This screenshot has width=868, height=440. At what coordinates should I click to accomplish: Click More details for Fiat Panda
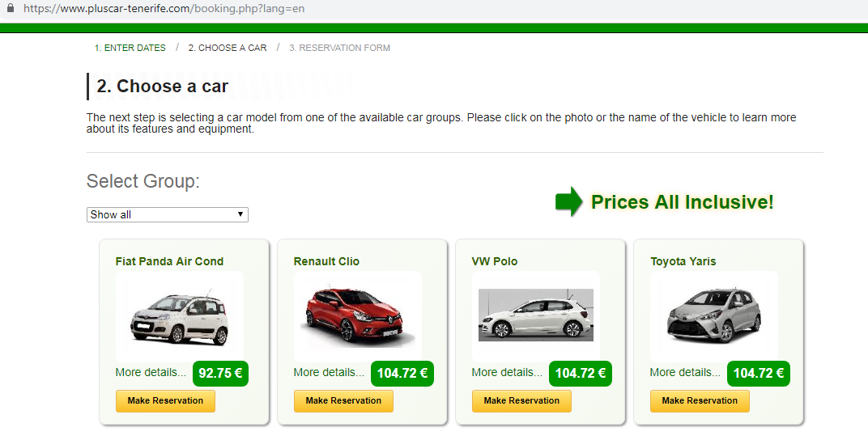[151, 373]
